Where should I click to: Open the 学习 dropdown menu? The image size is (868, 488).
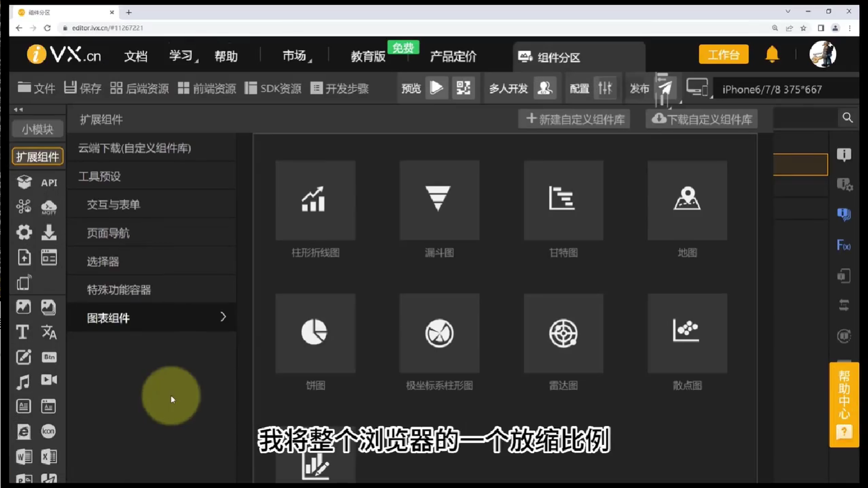pyautogui.click(x=182, y=56)
